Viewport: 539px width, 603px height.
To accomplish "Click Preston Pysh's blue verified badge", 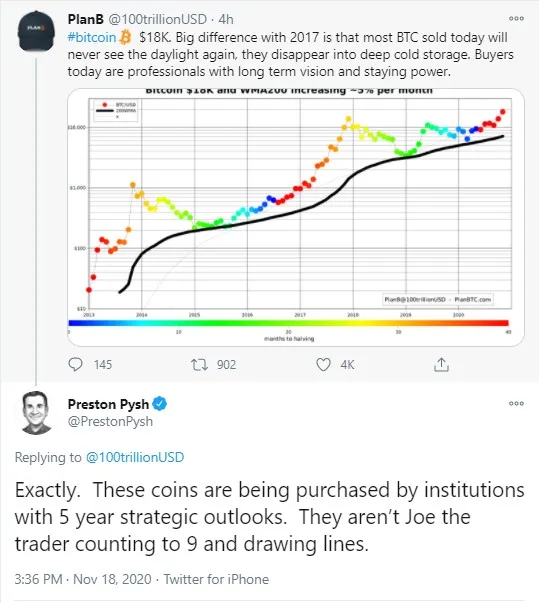I will [x=160, y=404].
